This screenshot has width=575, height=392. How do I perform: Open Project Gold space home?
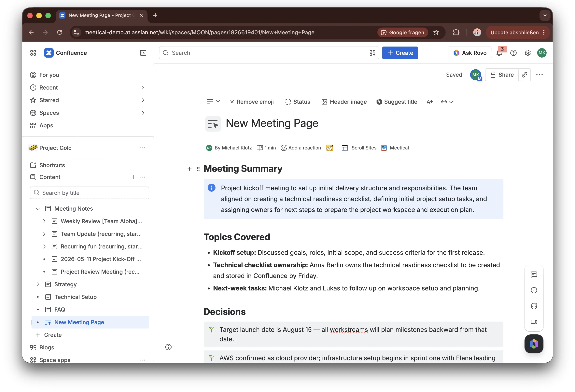click(x=55, y=148)
